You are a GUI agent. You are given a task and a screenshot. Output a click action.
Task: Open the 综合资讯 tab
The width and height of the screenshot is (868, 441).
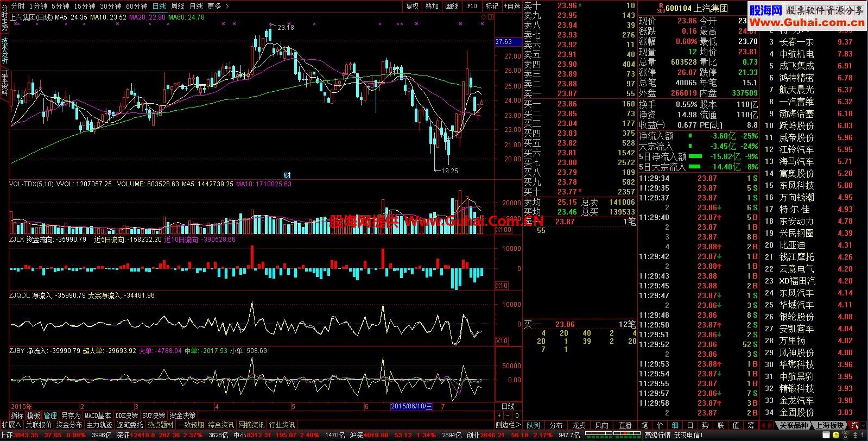click(x=221, y=425)
